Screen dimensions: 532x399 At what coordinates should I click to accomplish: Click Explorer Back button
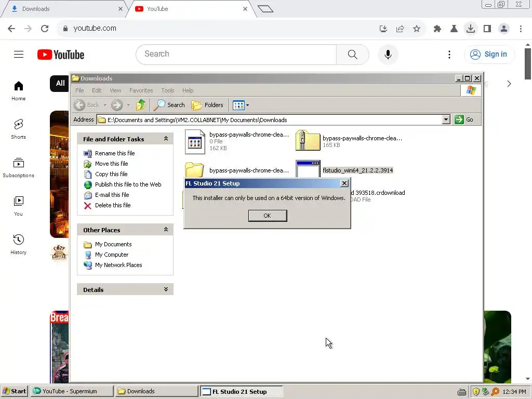click(x=87, y=105)
